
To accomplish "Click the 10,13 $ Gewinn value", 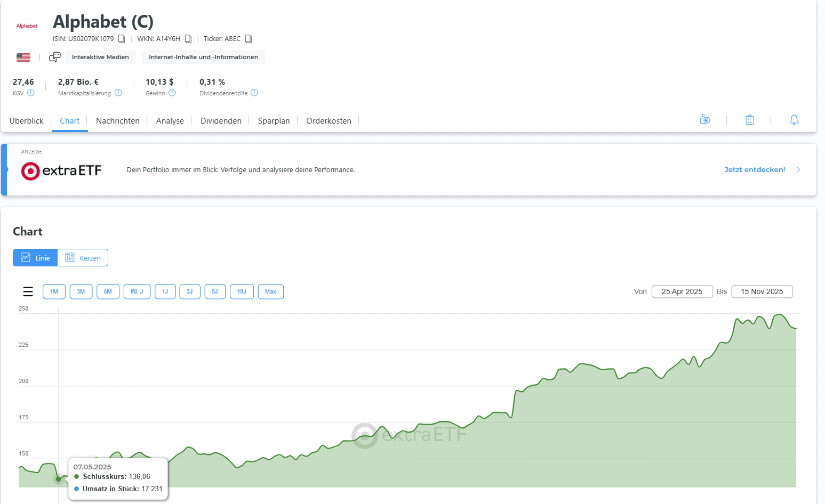I will tap(159, 82).
